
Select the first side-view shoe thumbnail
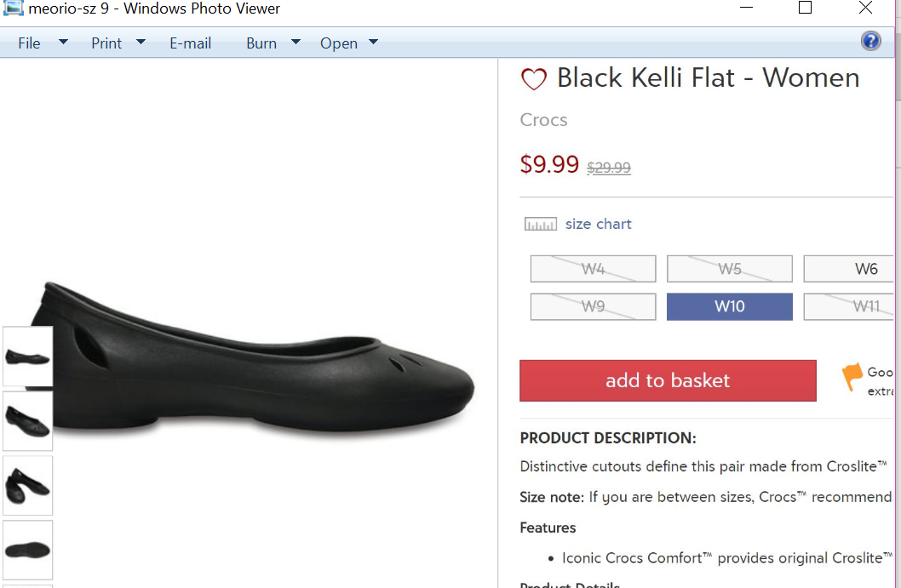coord(27,357)
